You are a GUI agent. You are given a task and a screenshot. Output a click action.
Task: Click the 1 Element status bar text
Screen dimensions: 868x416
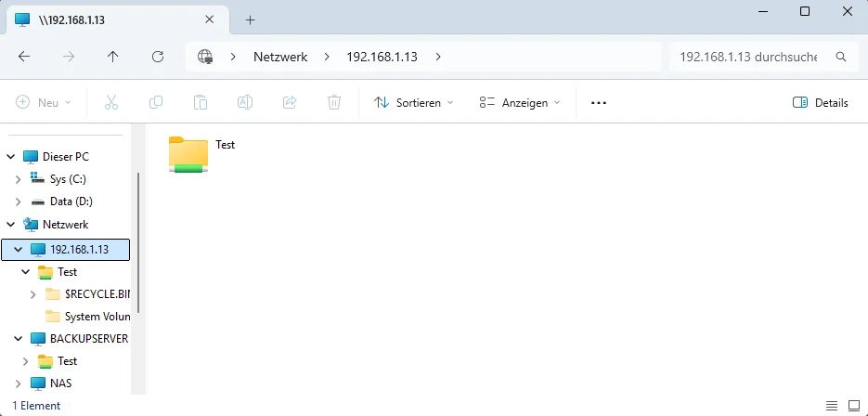(36, 406)
